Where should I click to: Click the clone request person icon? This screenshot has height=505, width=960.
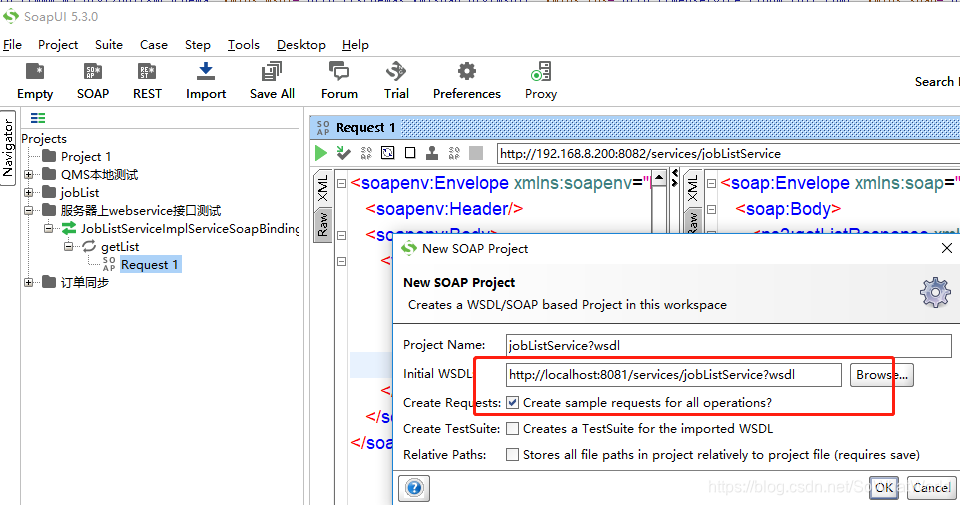pyautogui.click(x=432, y=153)
